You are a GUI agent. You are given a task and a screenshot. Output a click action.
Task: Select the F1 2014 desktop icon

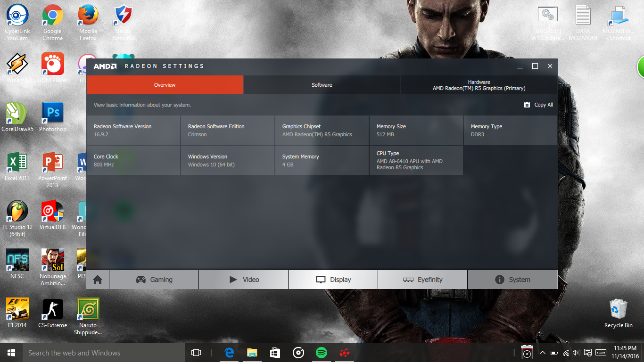17,313
